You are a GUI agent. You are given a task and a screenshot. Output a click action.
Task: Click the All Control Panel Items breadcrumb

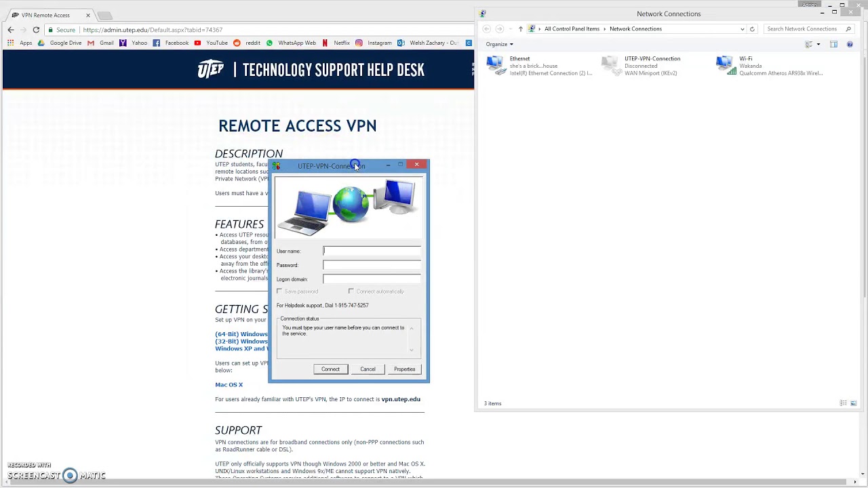point(572,28)
